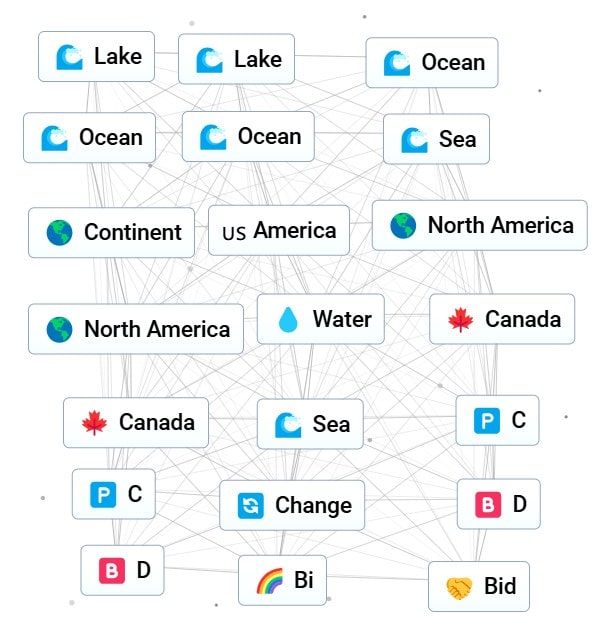612x638 pixels.
Task: Select the Bid element label
Action: tap(499, 587)
